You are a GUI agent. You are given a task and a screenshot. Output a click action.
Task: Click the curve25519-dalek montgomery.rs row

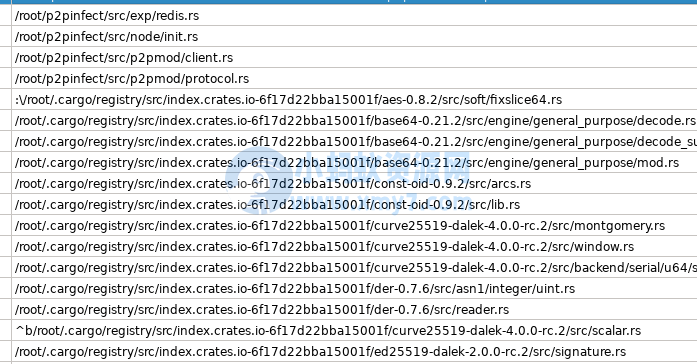point(354,225)
